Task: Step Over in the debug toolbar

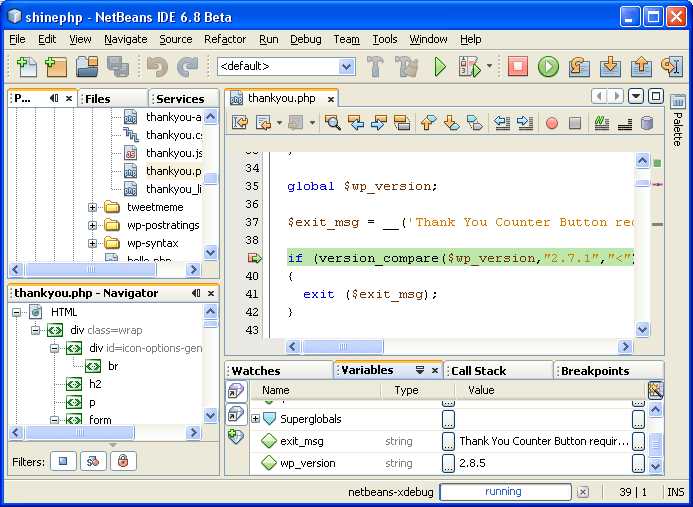Action: pos(579,67)
